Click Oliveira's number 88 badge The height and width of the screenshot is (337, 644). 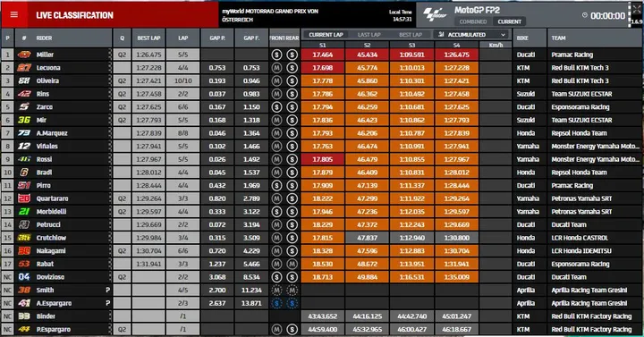[24, 80]
